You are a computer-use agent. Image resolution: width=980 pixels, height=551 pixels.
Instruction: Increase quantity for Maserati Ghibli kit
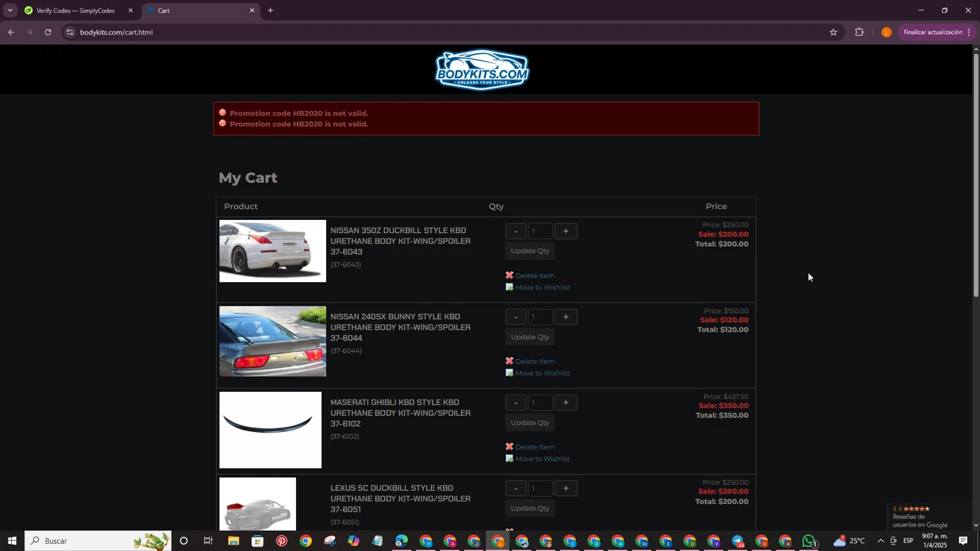[x=566, y=403]
